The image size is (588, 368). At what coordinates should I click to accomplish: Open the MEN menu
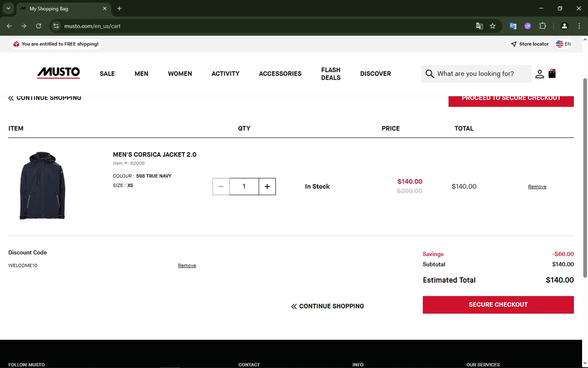[142, 74]
